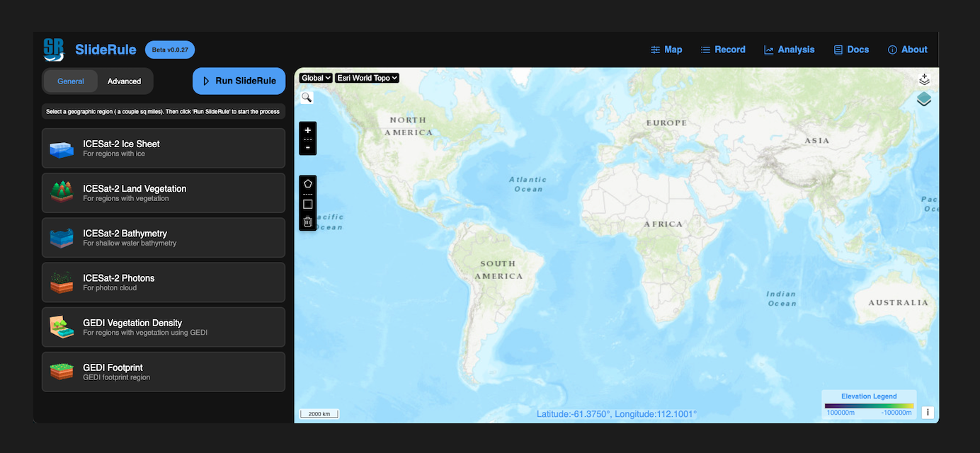The height and width of the screenshot is (453, 980).
Task: Zoom out with the minus button
Action: [x=308, y=147]
